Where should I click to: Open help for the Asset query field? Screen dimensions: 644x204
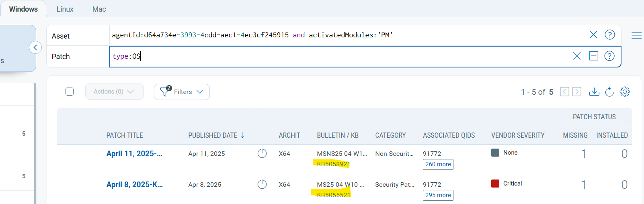(x=609, y=35)
